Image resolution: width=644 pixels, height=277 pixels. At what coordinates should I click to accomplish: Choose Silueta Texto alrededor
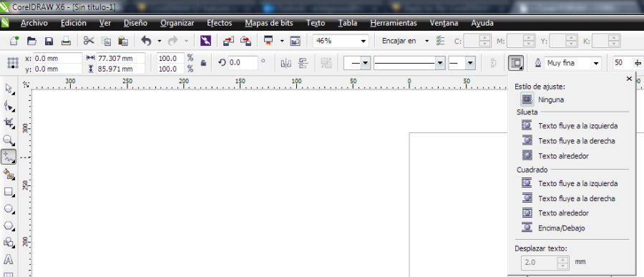555,156
